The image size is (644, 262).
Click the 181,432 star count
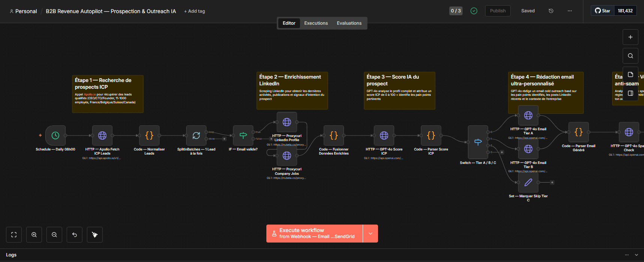point(625,11)
